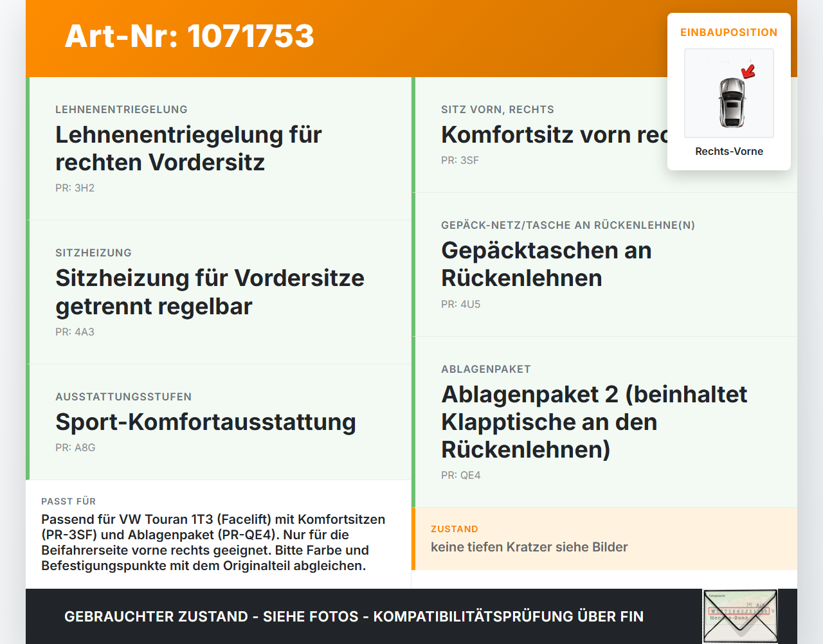The image size is (823, 644).
Task: Select the Art-Nr: 1071753 heading
Action: pos(190,36)
